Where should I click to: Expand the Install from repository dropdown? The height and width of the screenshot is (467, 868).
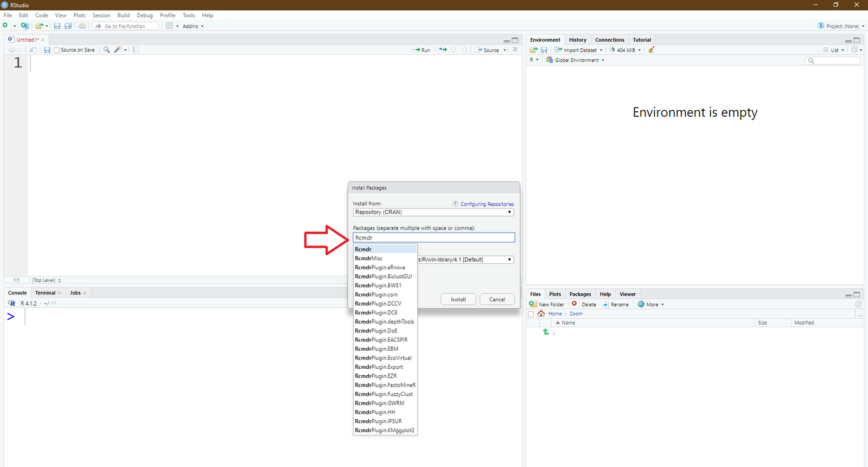(x=433, y=212)
